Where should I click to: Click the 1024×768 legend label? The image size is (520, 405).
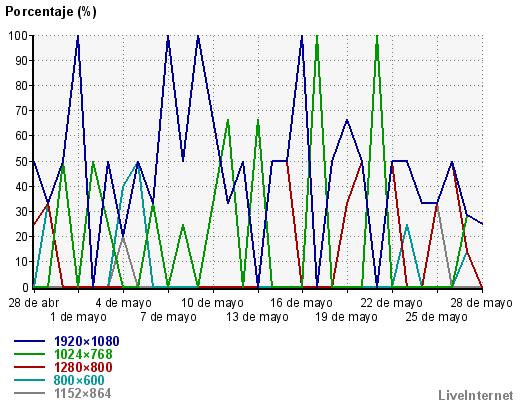pyautogui.click(x=83, y=354)
